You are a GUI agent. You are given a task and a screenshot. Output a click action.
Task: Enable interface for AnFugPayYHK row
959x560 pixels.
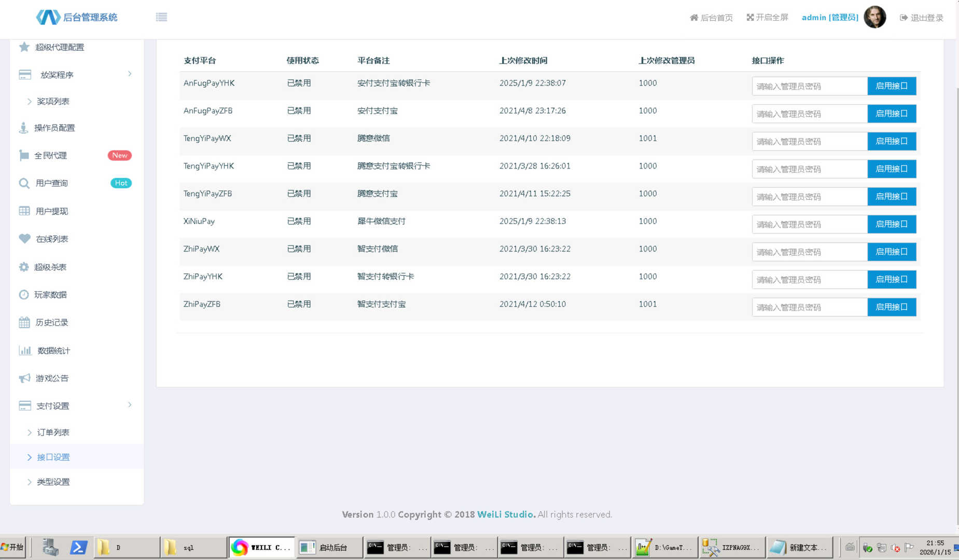tap(891, 86)
